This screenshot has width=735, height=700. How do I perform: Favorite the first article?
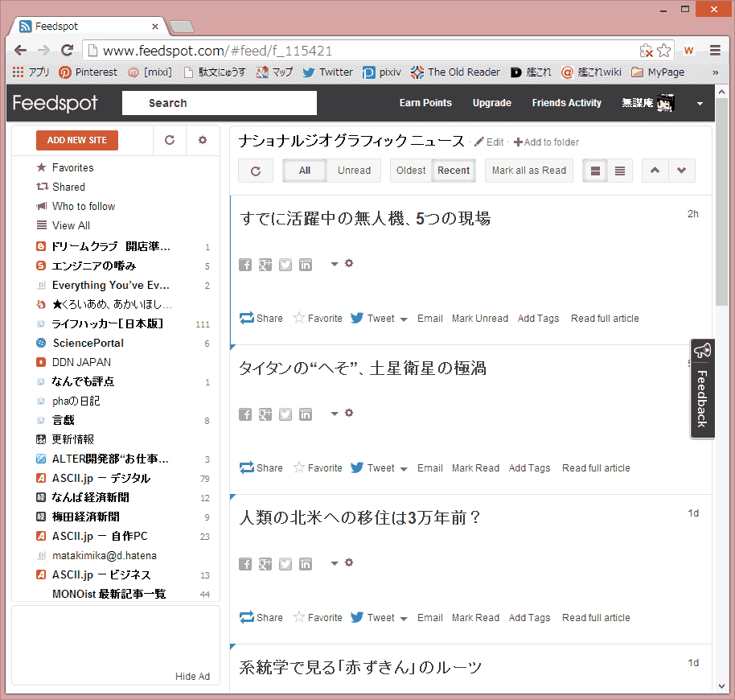click(318, 319)
